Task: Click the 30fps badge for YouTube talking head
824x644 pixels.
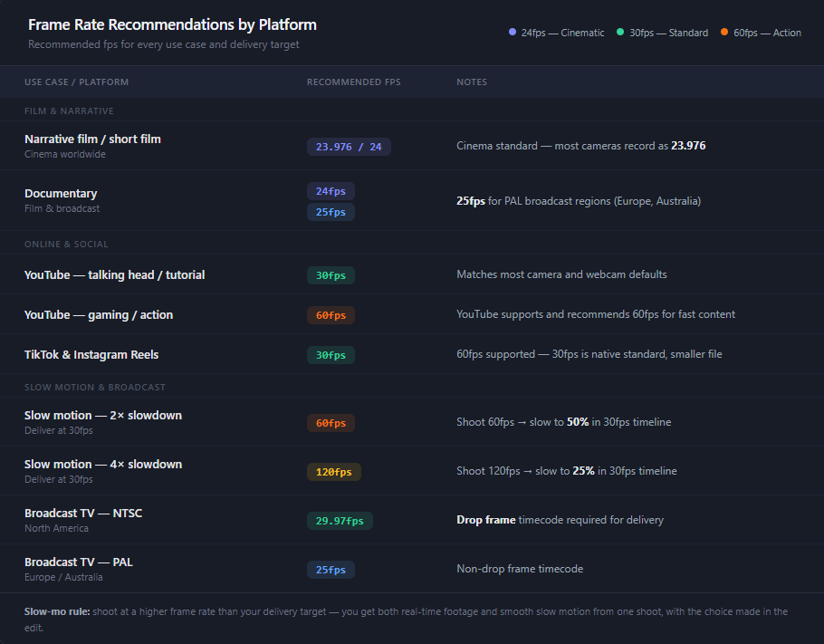Action: point(331,275)
